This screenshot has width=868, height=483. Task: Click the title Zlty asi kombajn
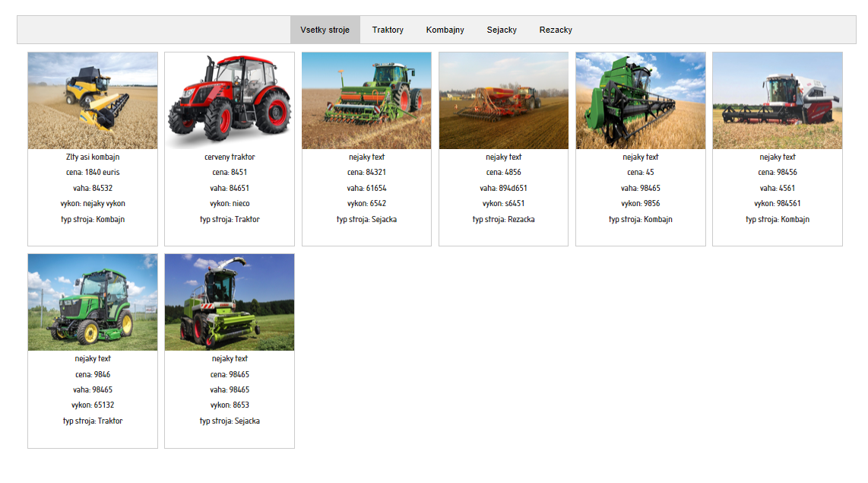tap(93, 157)
